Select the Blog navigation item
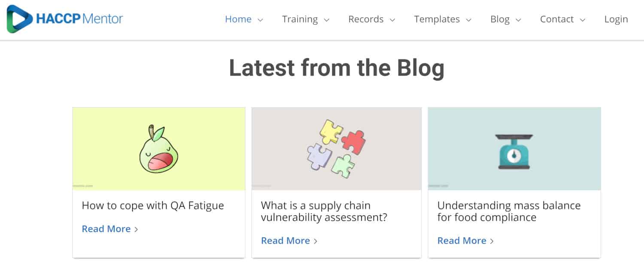The width and height of the screenshot is (644, 263). (x=500, y=19)
